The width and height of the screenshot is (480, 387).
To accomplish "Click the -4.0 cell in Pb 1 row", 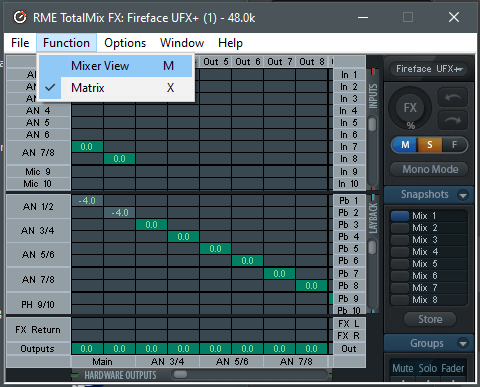I will click(87, 201).
